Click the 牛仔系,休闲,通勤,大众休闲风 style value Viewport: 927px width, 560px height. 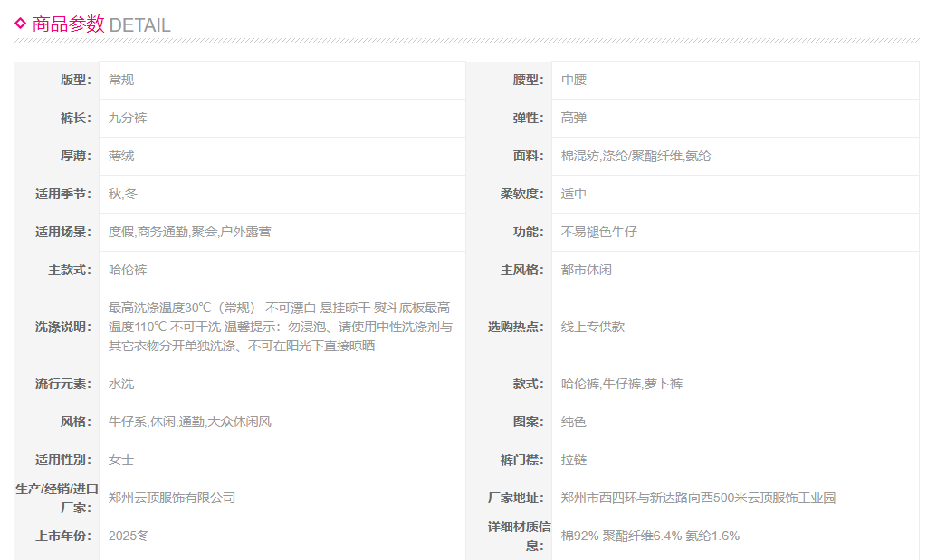189,422
